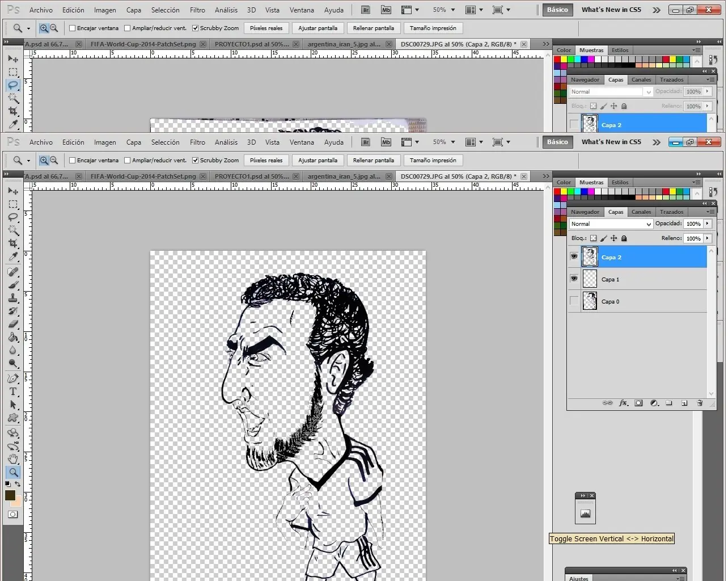Open the fx layer style menu
The image size is (728, 581).
coord(623,403)
